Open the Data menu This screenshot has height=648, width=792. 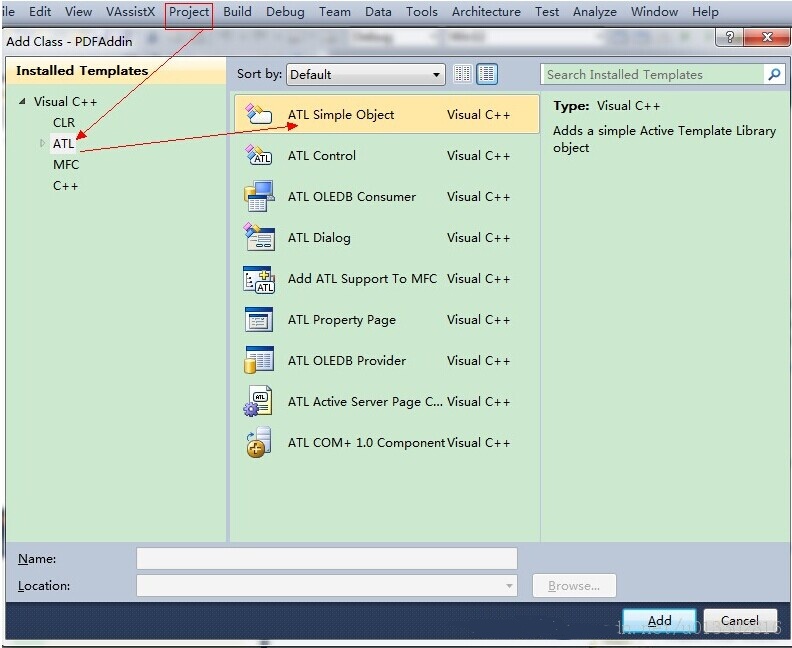click(x=378, y=12)
